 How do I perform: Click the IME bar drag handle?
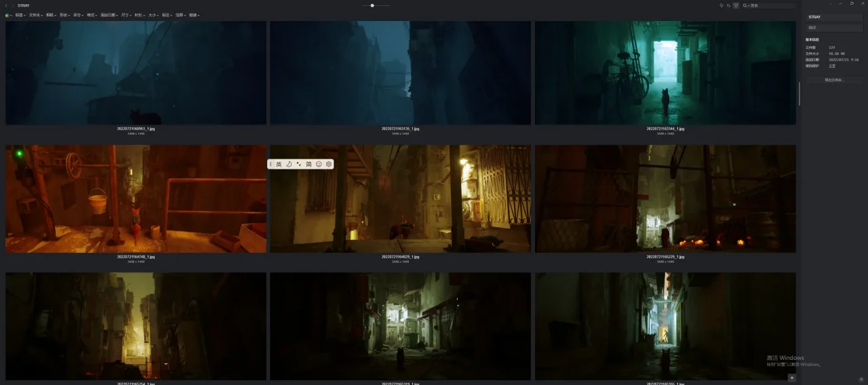[x=271, y=164]
